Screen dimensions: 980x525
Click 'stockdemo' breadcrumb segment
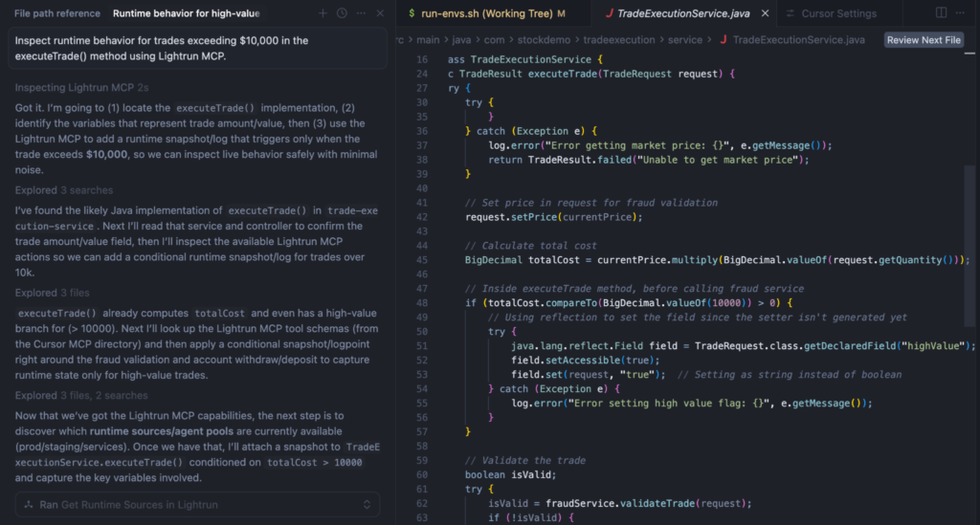(x=544, y=40)
